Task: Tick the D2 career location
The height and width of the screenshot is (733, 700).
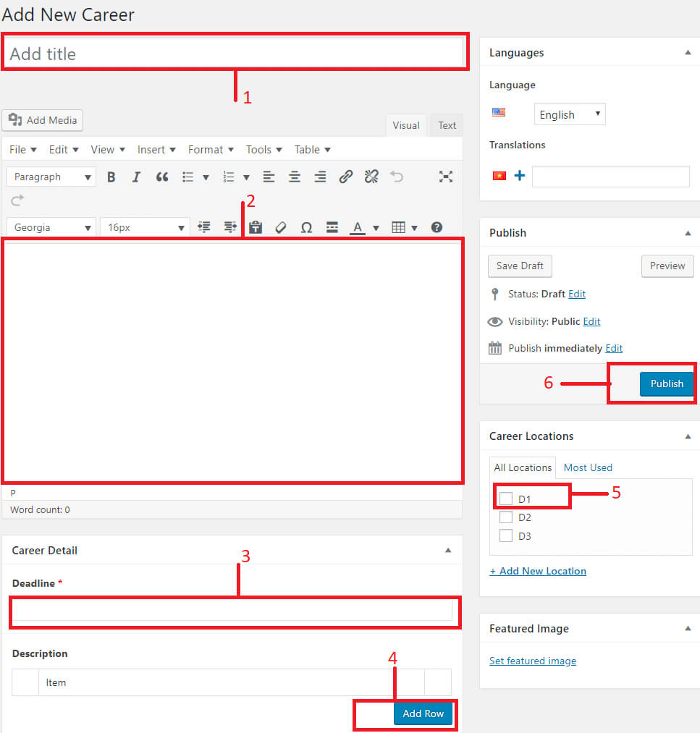Action: (x=506, y=517)
